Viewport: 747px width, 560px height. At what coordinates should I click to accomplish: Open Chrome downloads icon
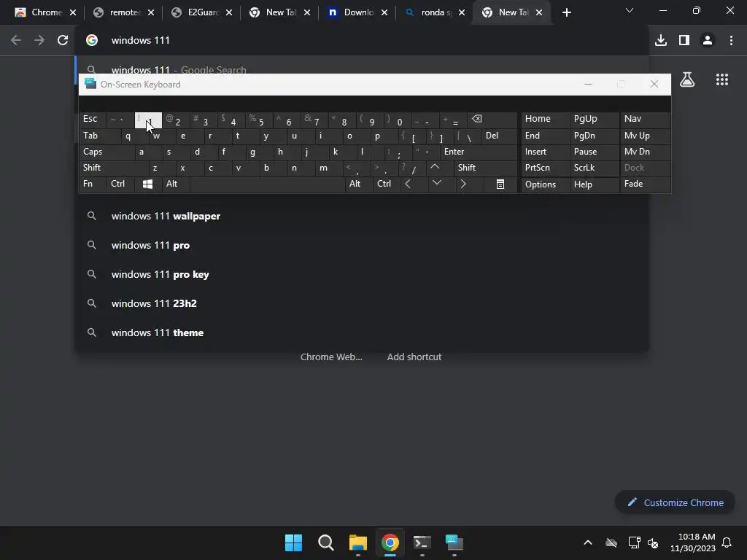(x=661, y=41)
